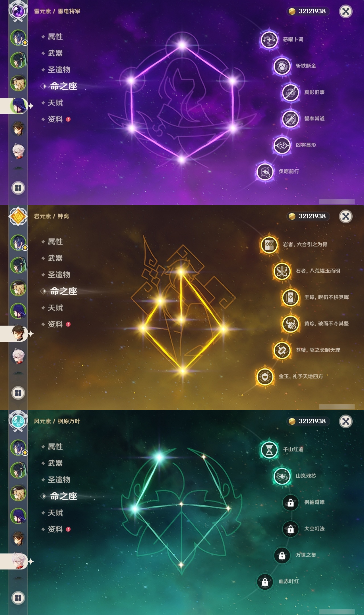Select the 金玉, 礼予天地四方 shield icon
The image size is (364, 615).
(265, 377)
